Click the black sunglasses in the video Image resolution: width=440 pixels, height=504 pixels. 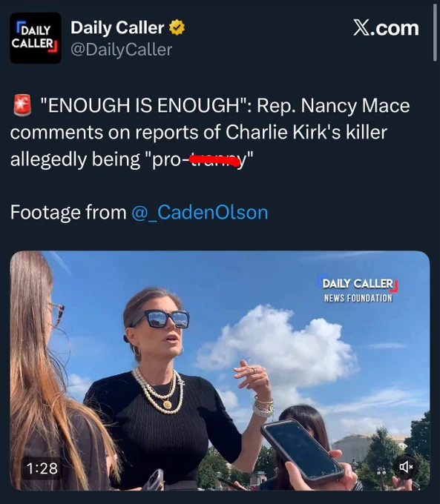tap(162, 318)
